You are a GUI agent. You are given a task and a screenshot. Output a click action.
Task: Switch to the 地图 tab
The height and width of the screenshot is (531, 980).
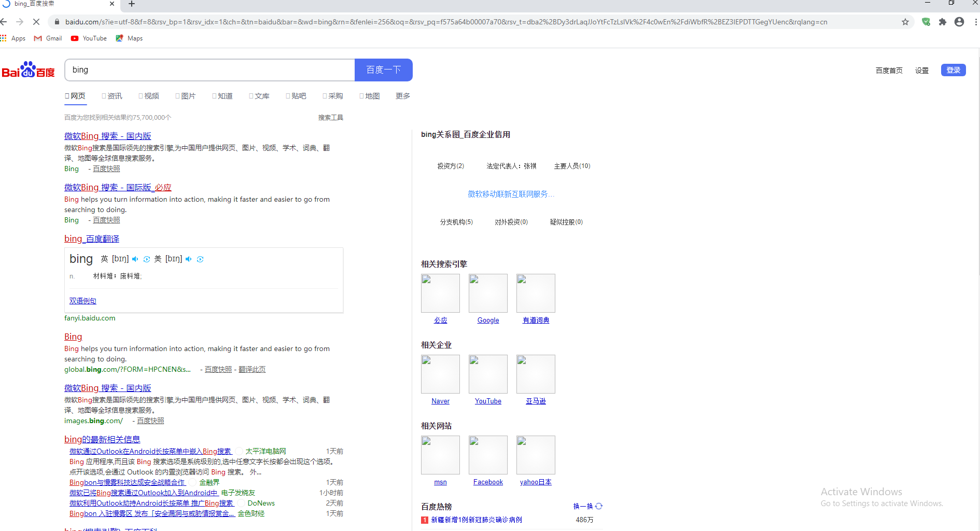tap(370, 96)
